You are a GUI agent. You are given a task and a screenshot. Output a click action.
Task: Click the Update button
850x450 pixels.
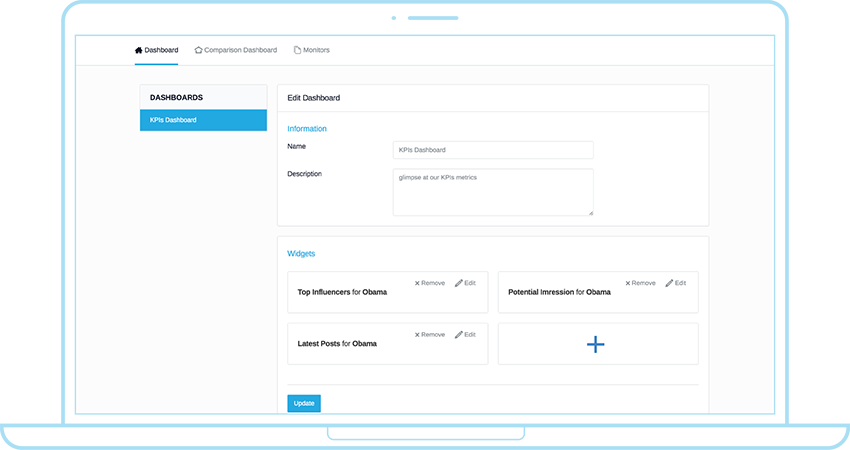(304, 403)
